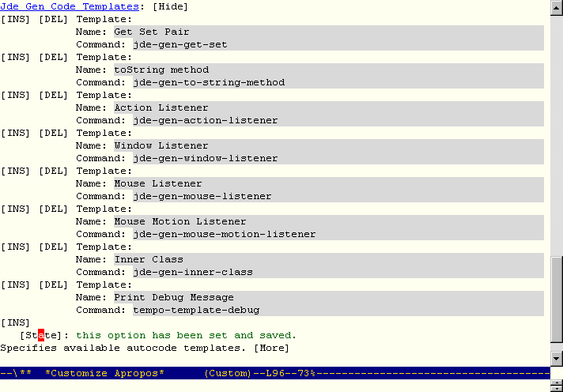The width and height of the screenshot is (563, 392).
Task: Click scrollbar down arrow at bottom
Action: (x=557, y=359)
